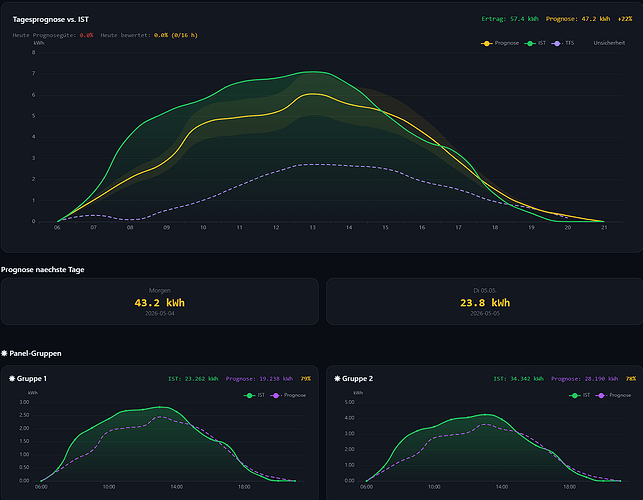Toggle Unsicherheit band in main chart legend
This screenshot has height=500, width=643.
coord(609,43)
